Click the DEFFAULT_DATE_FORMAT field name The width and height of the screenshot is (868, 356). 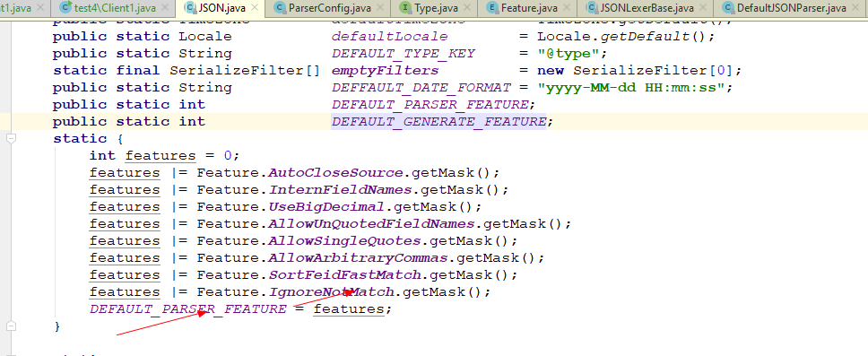pos(421,87)
